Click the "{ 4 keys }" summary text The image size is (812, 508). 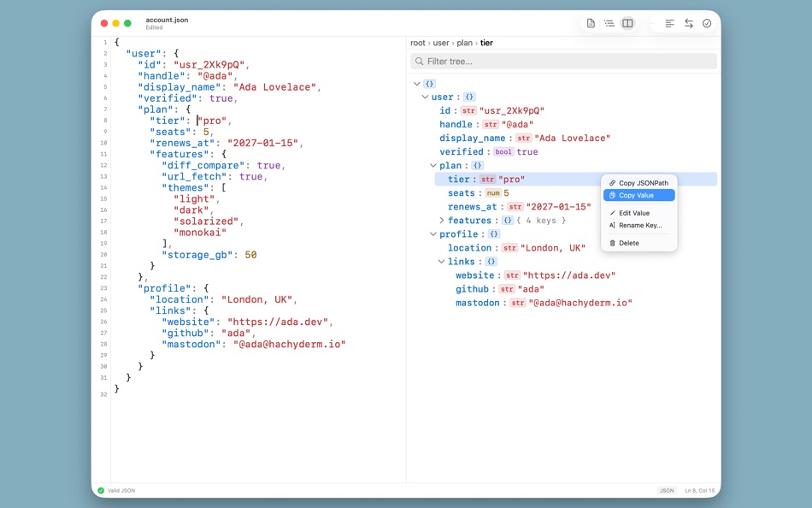pos(541,221)
